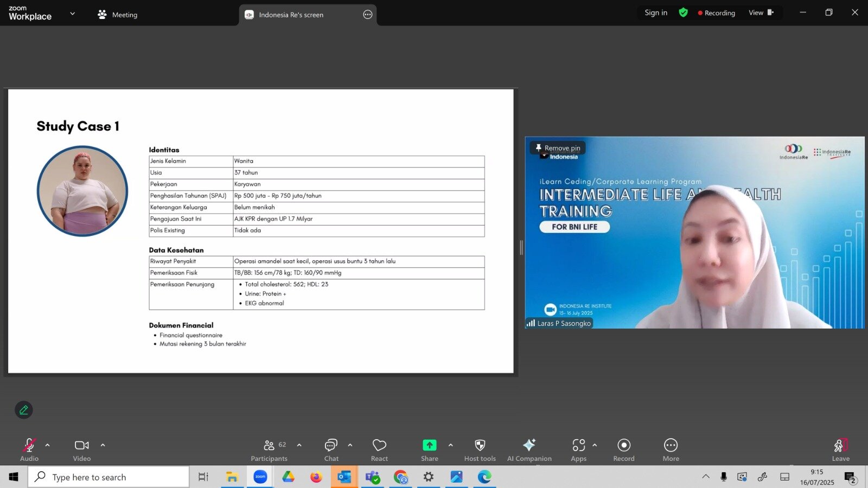Click Laras P Sasongko video tile
Screen dimensions: 868x488
(x=695, y=233)
